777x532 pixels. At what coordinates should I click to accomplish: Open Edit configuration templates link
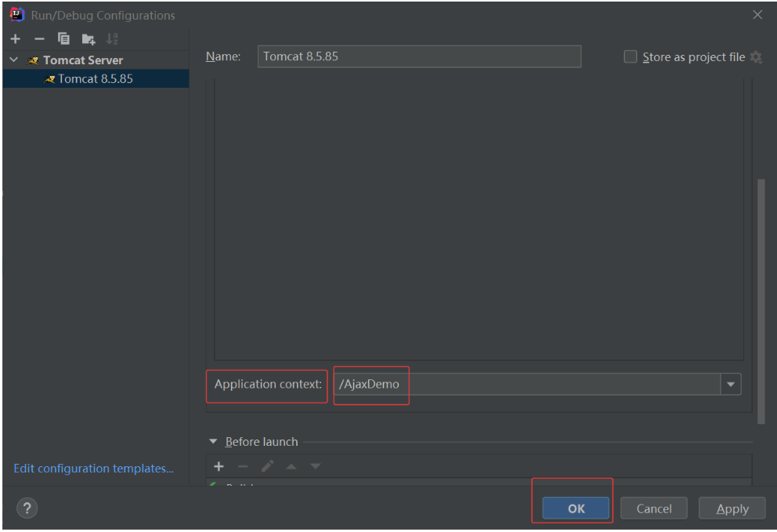tap(94, 469)
